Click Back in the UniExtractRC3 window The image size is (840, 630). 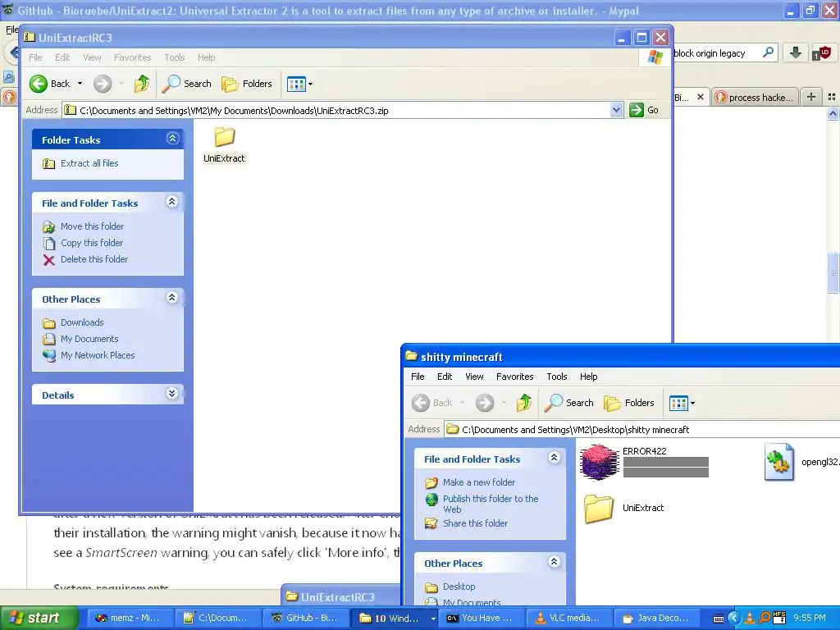pos(49,84)
